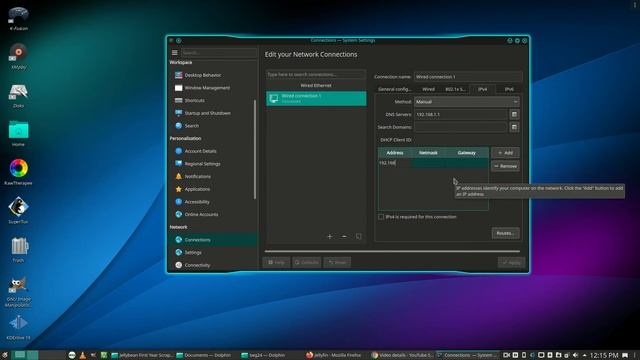Screen dimensions: 640x360
Task: Click the VLC cone icon in taskbar
Action: click(83, 355)
